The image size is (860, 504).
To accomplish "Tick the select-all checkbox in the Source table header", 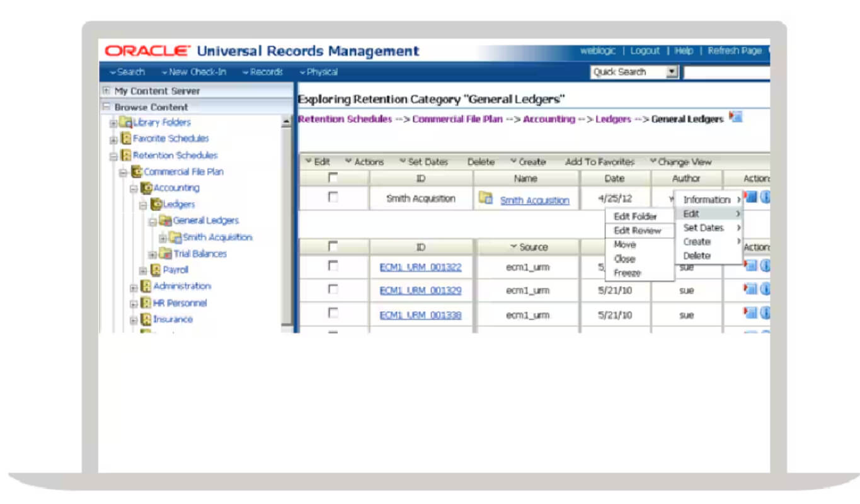I will pyautogui.click(x=333, y=247).
